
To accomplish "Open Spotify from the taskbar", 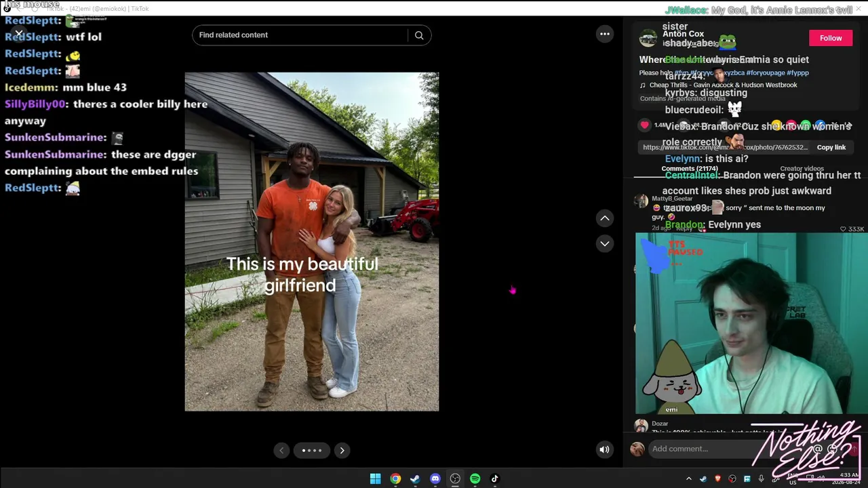I will [x=475, y=479].
